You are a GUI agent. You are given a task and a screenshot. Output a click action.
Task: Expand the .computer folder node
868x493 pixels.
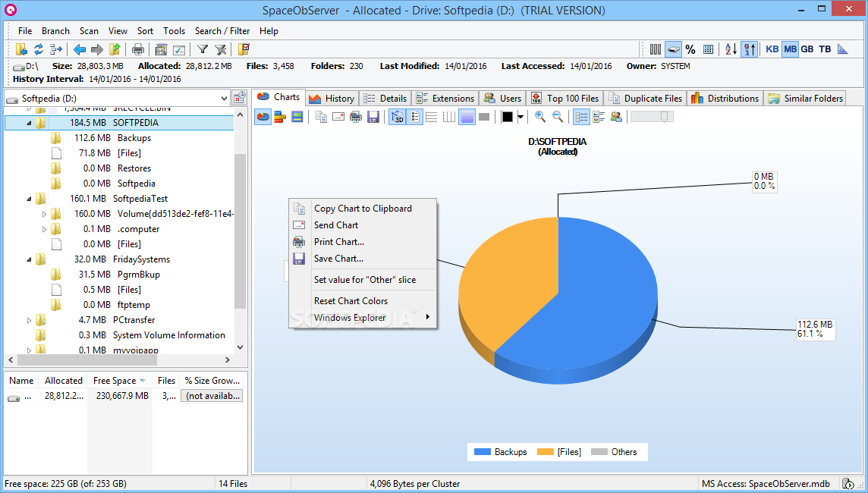pyautogui.click(x=44, y=229)
